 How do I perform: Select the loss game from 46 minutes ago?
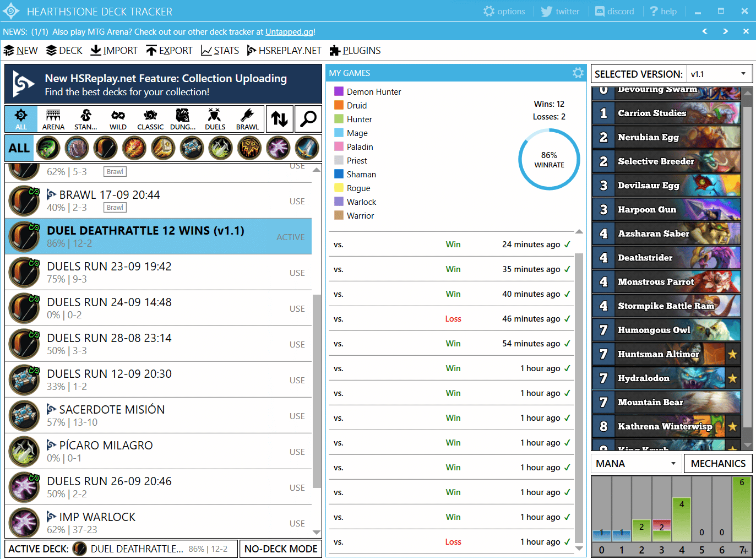coord(452,319)
